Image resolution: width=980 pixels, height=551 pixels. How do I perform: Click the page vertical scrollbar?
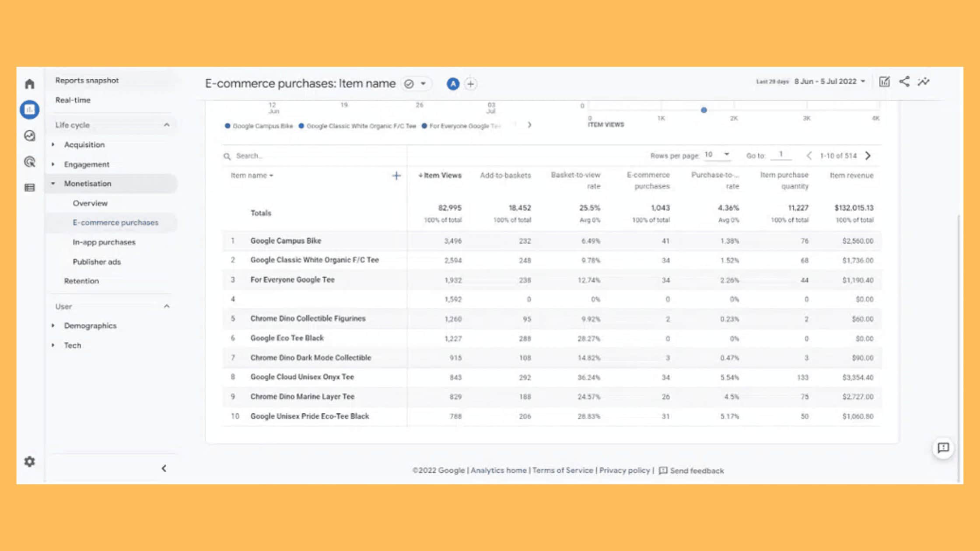pyautogui.click(x=959, y=348)
